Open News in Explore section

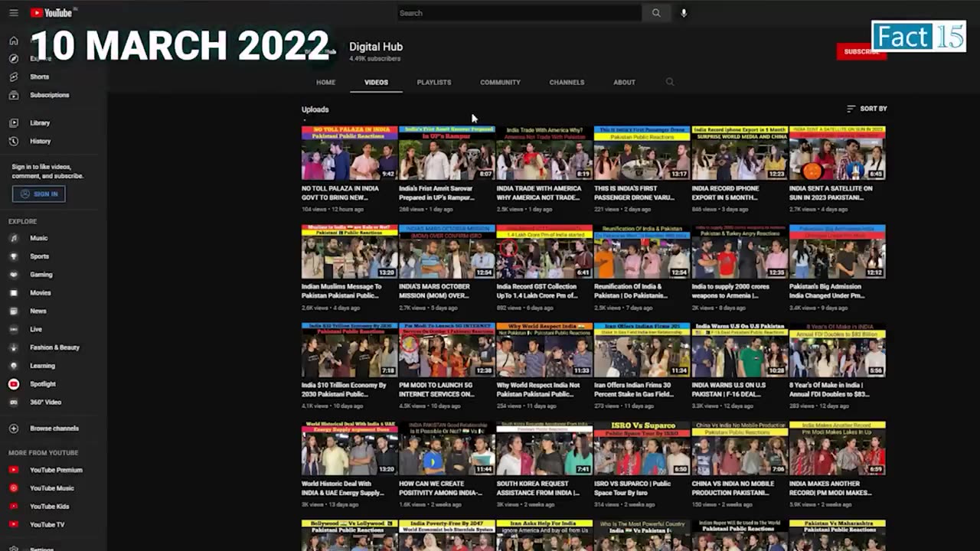point(38,311)
